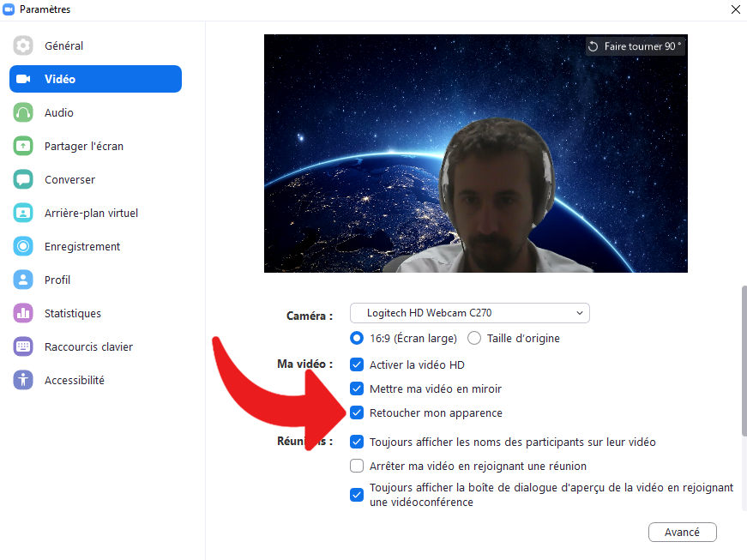Open Profil settings label
This screenshot has height=560, width=747.
(57, 280)
